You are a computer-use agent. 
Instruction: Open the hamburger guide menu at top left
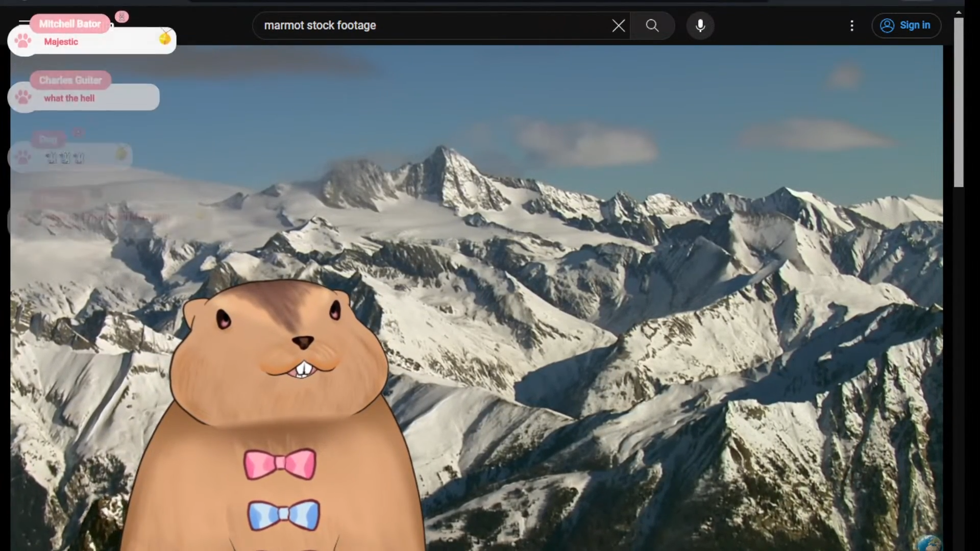(22, 22)
